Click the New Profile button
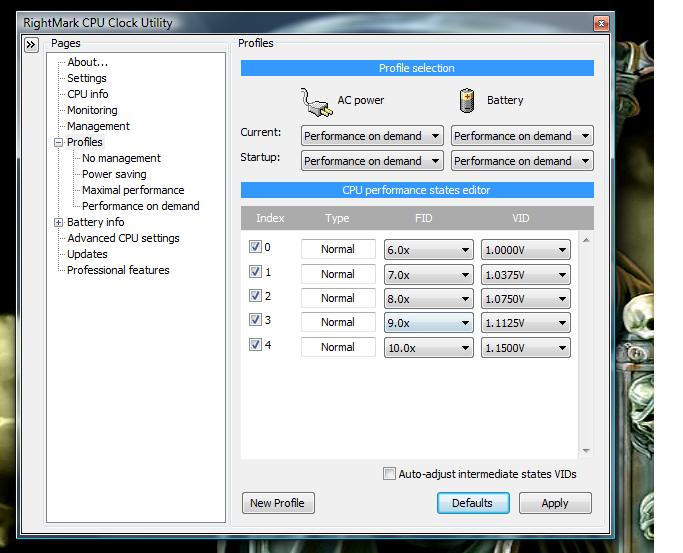The width and height of the screenshot is (683, 553). point(278,503)
